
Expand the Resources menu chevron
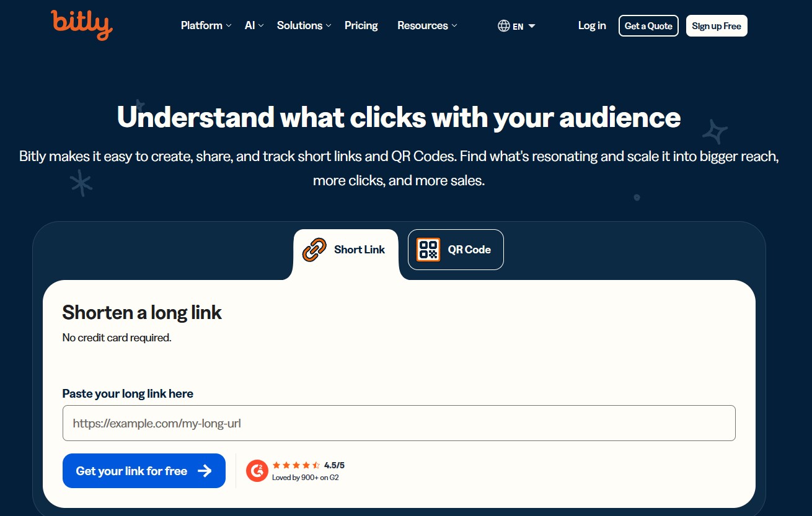pyautogui.click(x=454, y=26)
